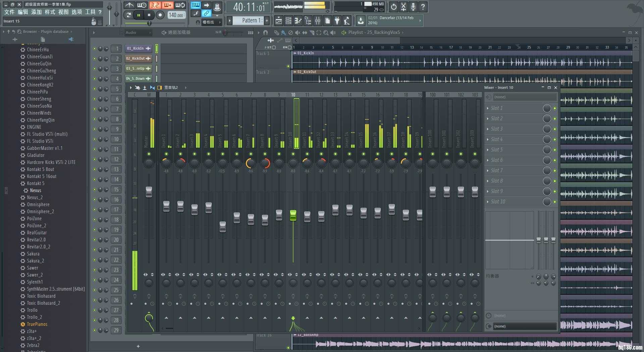Open the Mixer view toolbar icon
Viewport: 644px width, 352px height.
click(317, 21)
